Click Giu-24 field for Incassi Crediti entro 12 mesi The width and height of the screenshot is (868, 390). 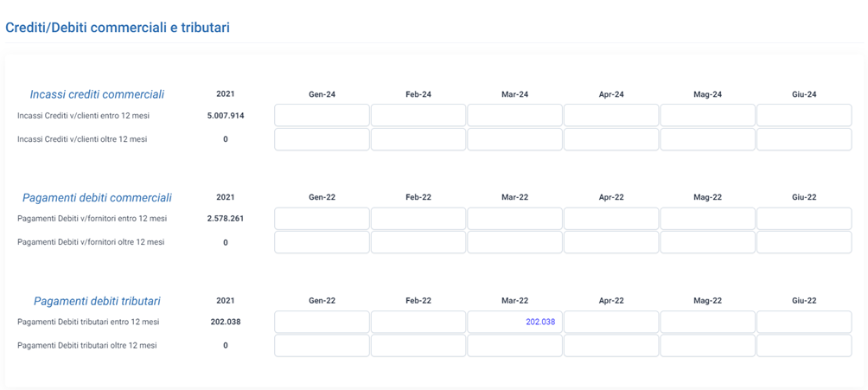point(804,115)
